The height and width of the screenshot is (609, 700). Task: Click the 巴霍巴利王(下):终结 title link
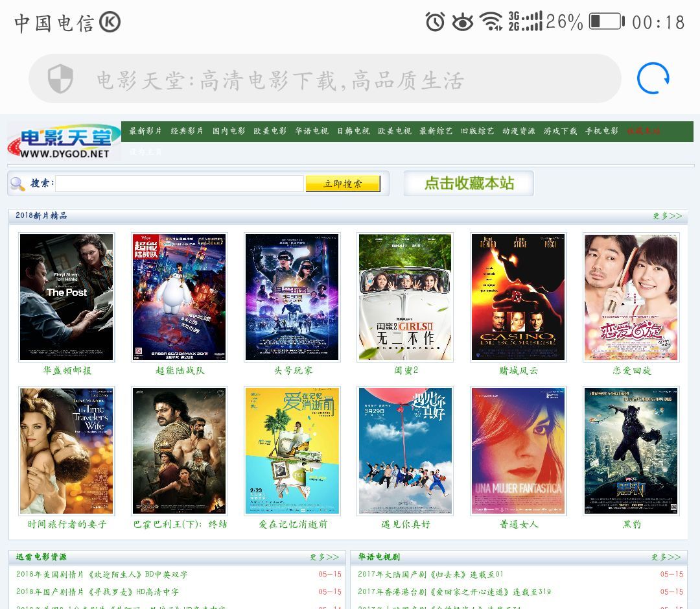click(180, 524)
